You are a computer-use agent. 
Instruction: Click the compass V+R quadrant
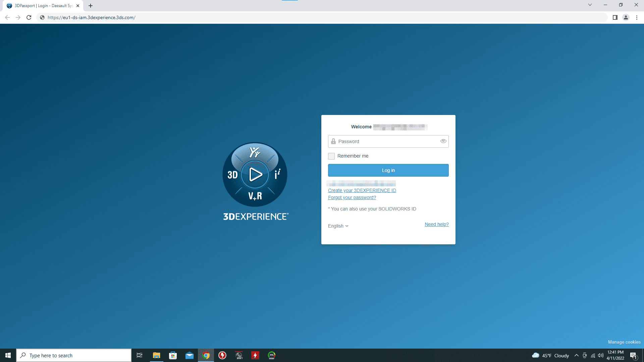(255, 196)
